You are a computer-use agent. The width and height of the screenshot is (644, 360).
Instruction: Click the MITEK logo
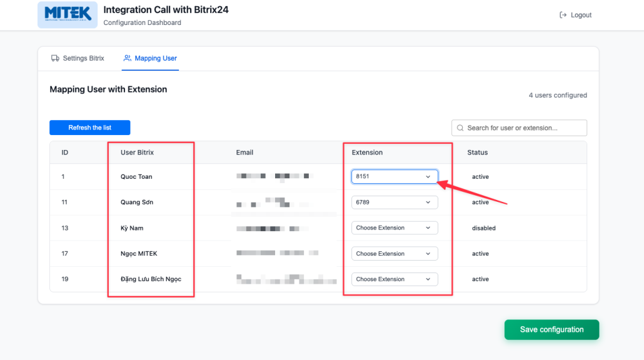[68, 15]
